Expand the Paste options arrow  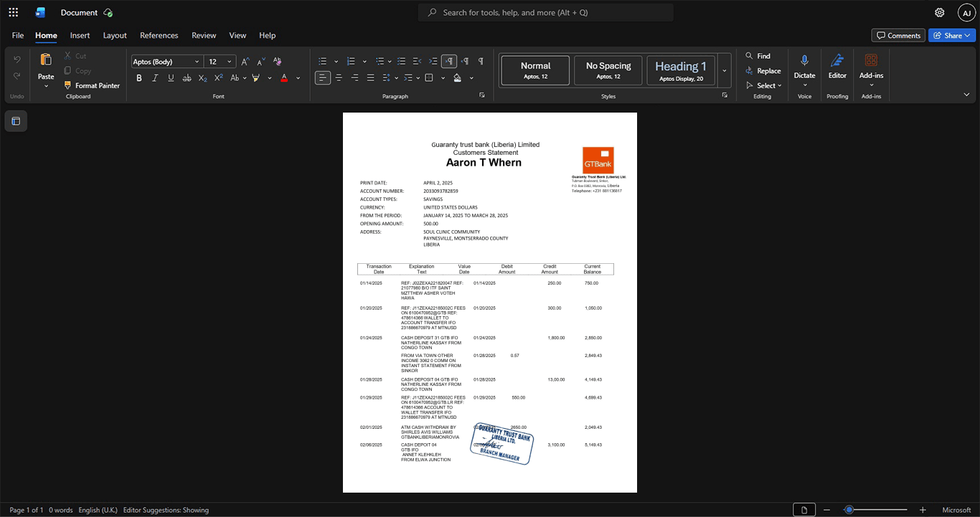[46, 86]
